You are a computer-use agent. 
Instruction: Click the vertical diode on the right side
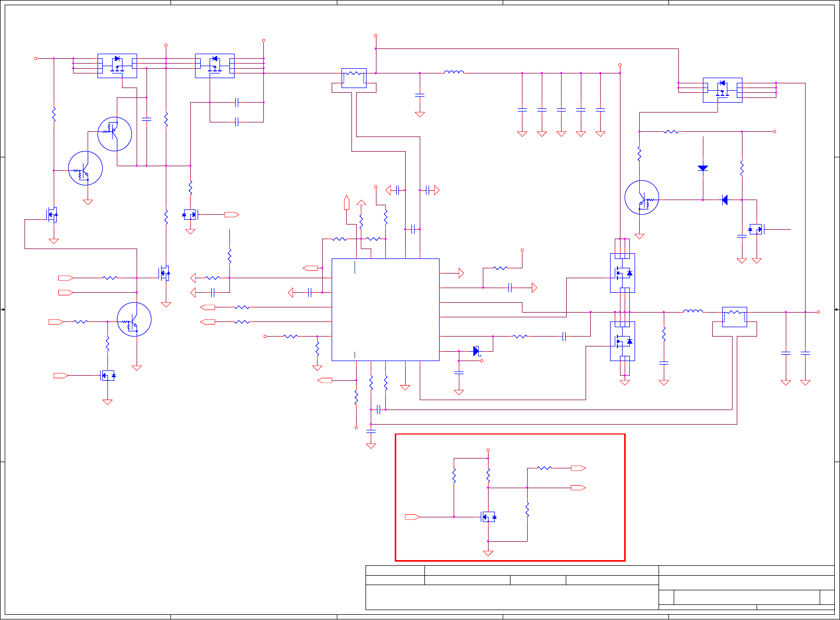click(703, 168)
